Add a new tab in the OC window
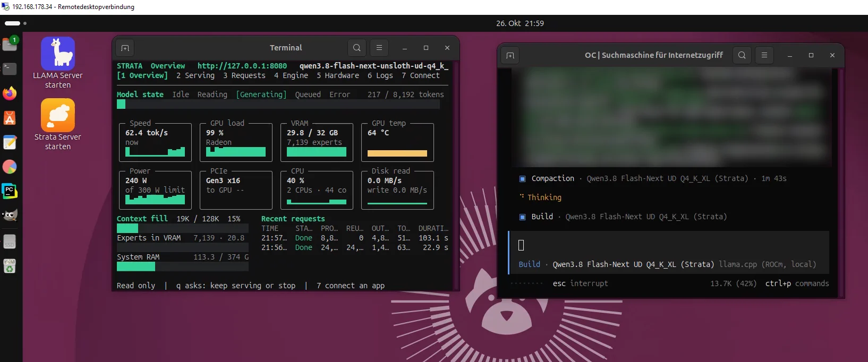 click(510, 55)
